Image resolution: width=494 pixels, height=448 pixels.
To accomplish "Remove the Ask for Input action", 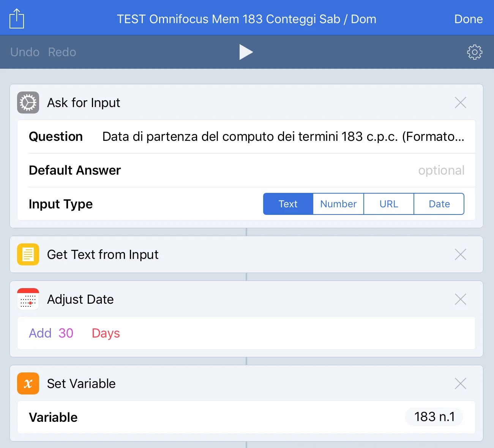I will pos(461,103).
